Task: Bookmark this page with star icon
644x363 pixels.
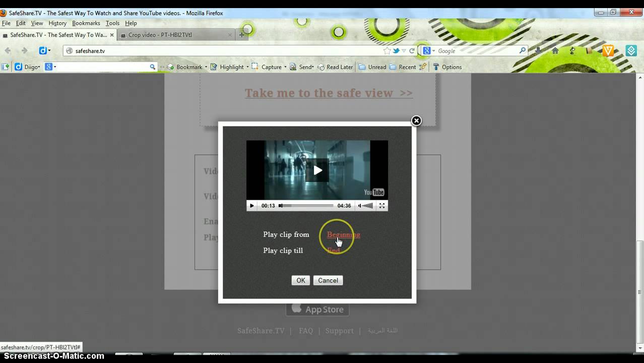Action: point(387,51)
